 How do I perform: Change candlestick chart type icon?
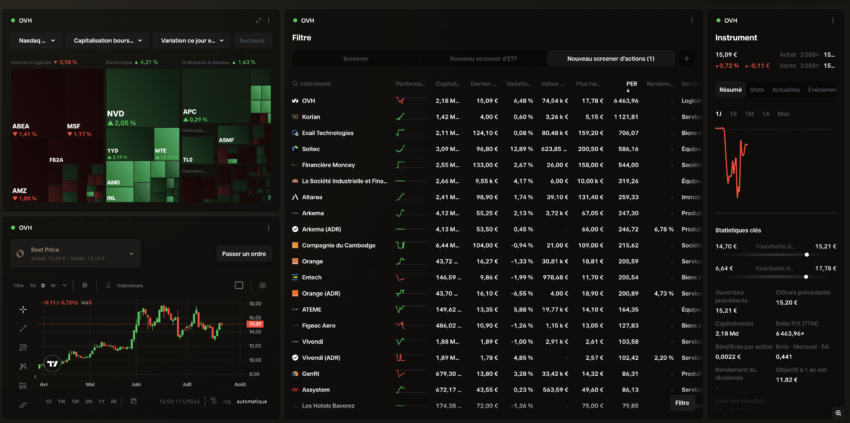85,285
